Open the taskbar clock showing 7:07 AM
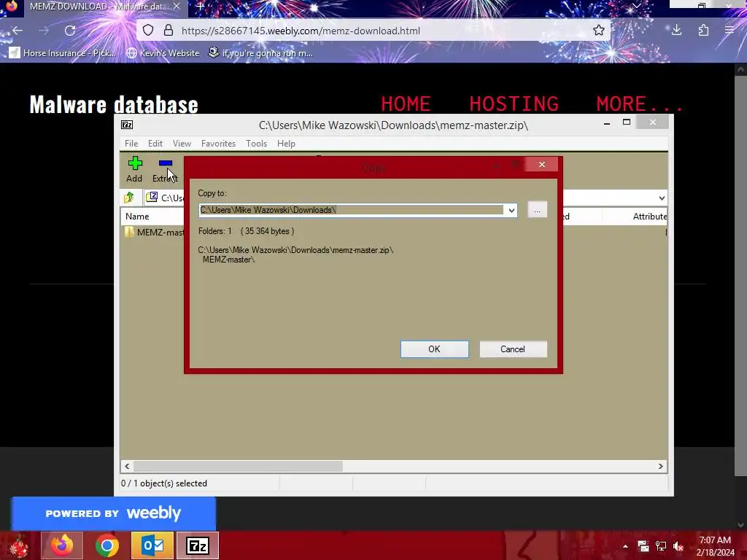 tap(715, 546)
